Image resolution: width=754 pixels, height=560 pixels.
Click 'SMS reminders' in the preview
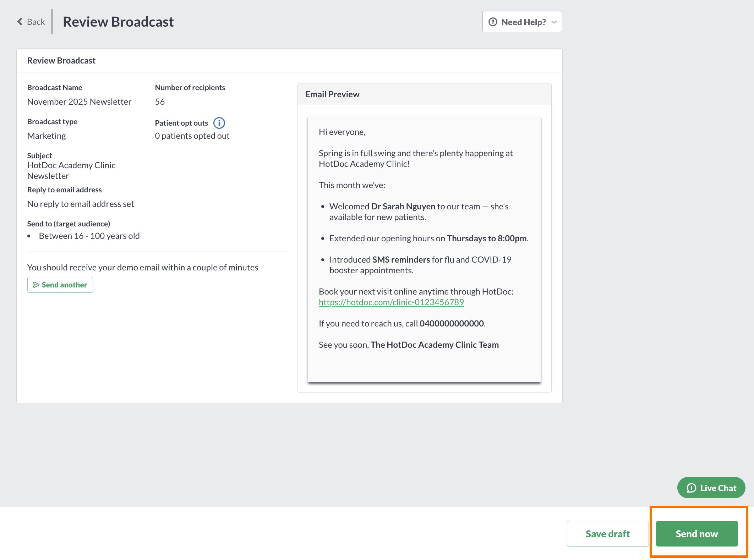tap(401, 260)
